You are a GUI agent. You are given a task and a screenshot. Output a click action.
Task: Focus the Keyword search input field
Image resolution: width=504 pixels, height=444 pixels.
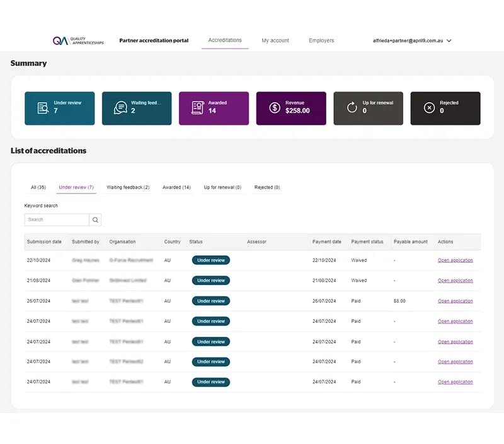point(57,219)
